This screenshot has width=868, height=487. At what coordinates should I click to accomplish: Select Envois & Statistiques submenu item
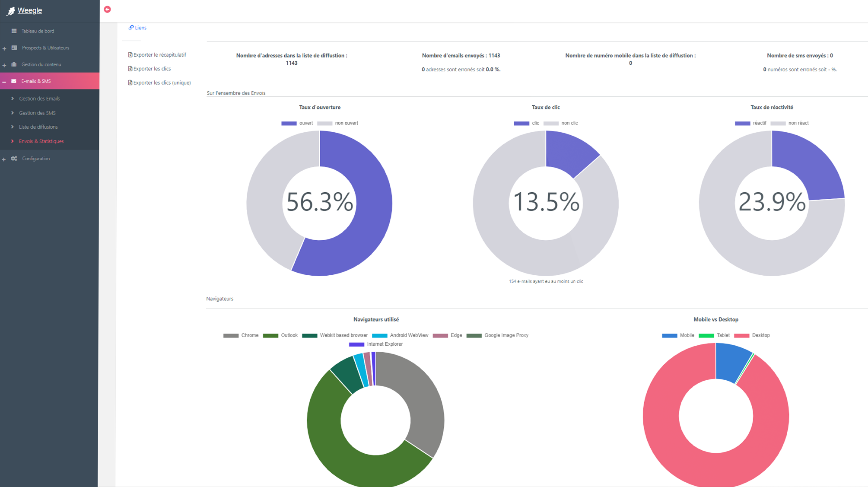point(41,141)
